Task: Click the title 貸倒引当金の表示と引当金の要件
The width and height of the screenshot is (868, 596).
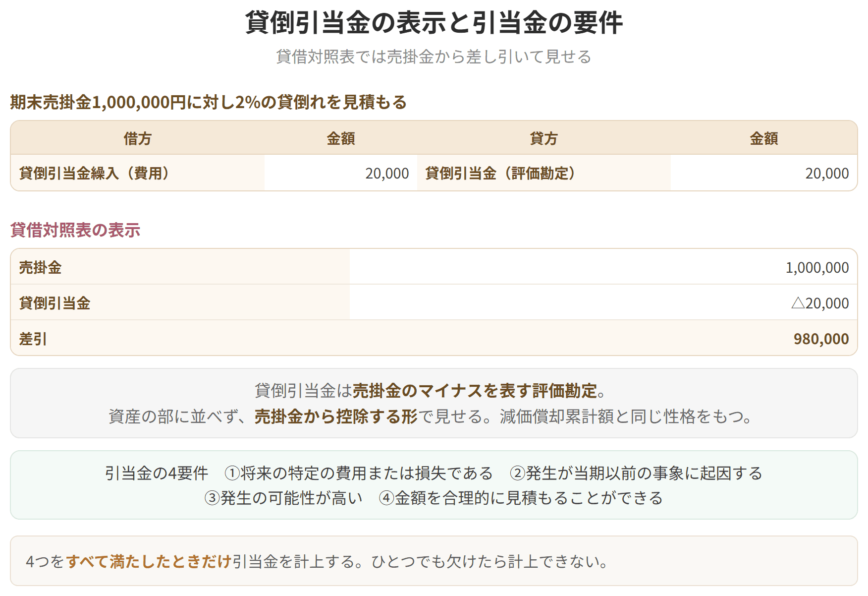Action: (x=434, y=23)
